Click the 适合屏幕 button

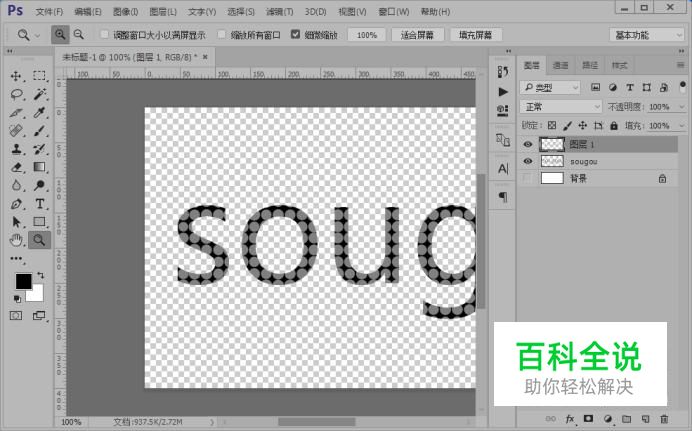click(x=417, y=35)
